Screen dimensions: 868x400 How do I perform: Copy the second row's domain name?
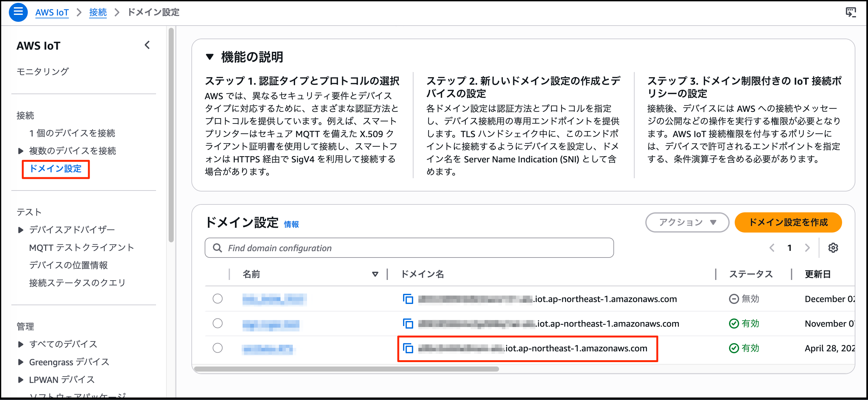coord(408,324)
